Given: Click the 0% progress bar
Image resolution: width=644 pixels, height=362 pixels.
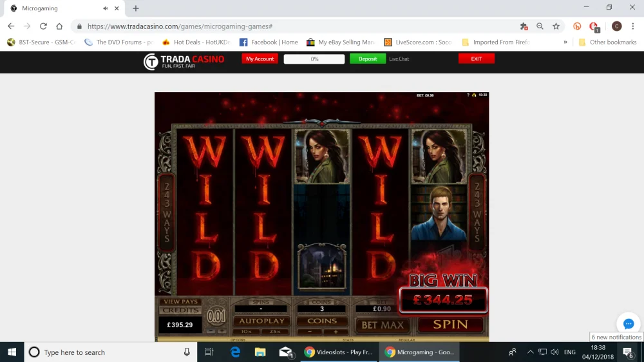Looking at the screenshot, I should pos(314,59).
